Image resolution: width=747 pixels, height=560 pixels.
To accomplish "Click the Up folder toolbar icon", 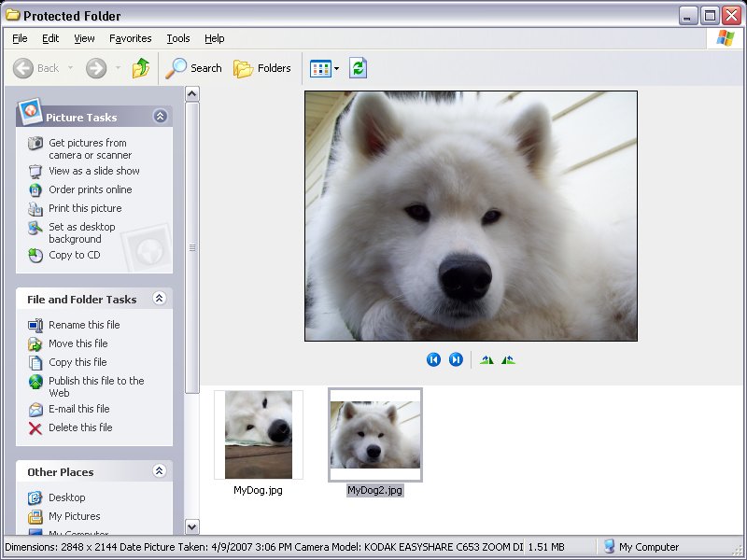I will point(141,68).
